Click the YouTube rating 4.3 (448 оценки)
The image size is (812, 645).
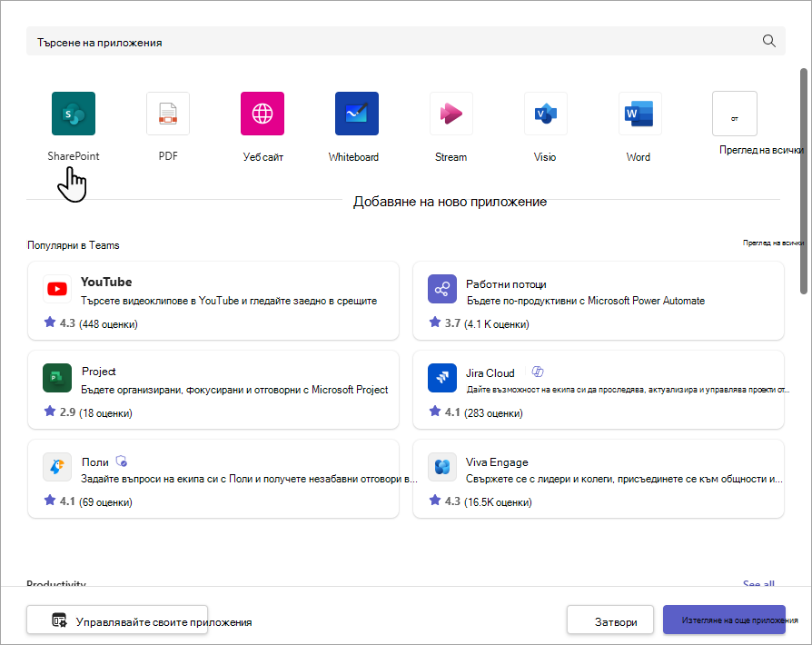[x=91, y=323]
